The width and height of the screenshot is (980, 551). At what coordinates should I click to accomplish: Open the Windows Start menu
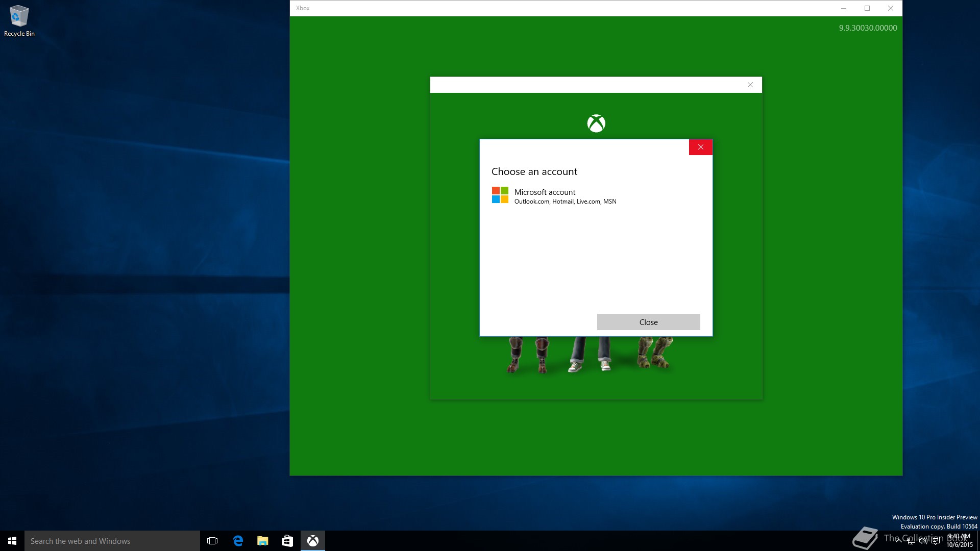[12, 541]
